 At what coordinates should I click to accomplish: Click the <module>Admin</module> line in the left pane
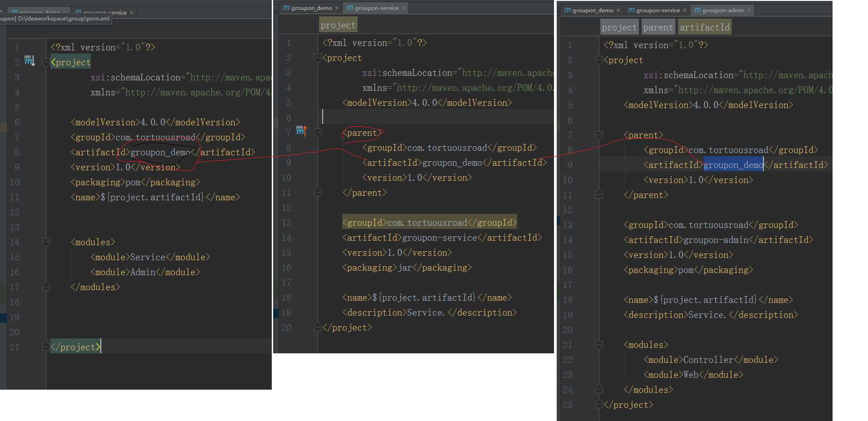point(145,272)
